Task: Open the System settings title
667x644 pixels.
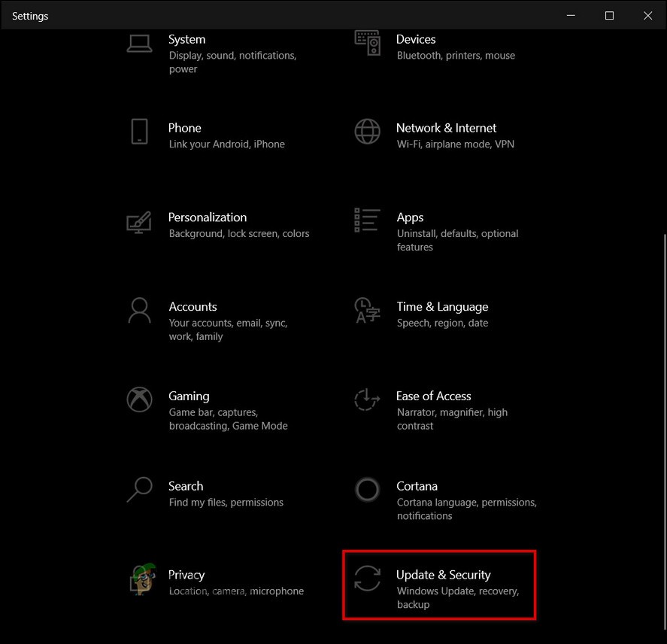Action: pos(186,40)
